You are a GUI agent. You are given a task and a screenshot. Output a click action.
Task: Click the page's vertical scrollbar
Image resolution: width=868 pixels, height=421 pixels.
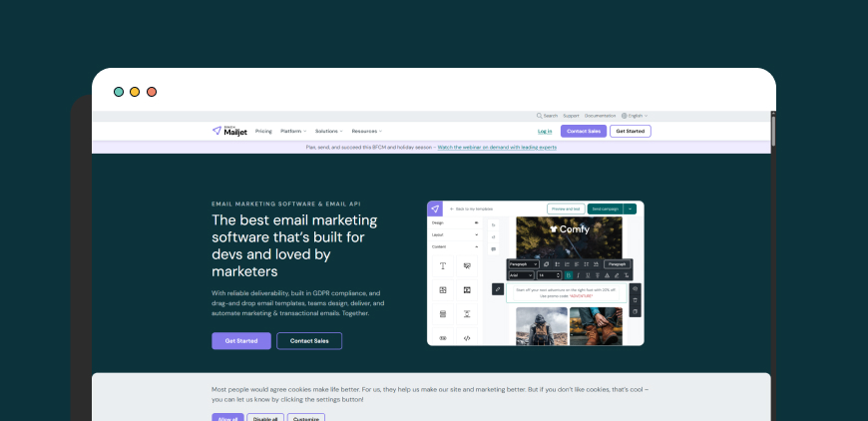pos(773,130)
